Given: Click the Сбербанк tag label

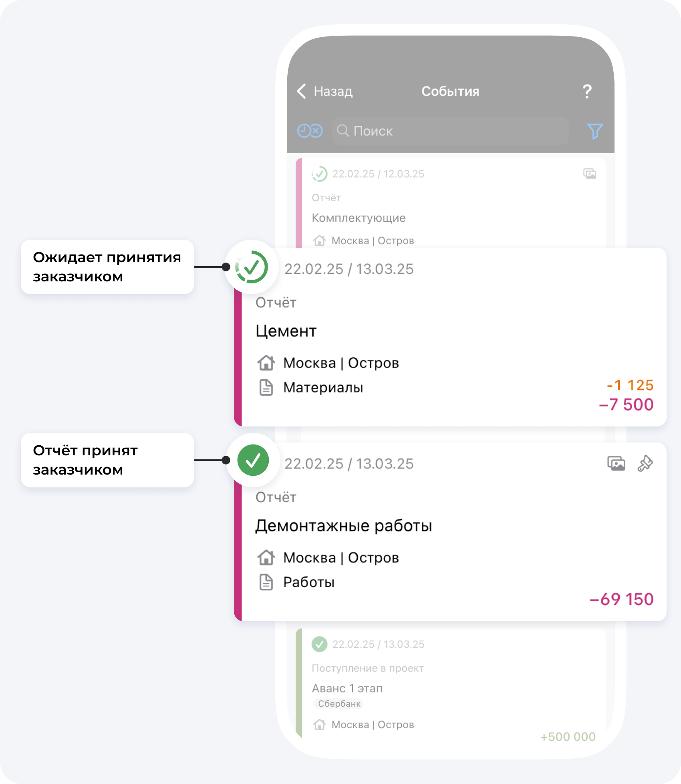Looking at the screenshot, I should pos(339,703).
